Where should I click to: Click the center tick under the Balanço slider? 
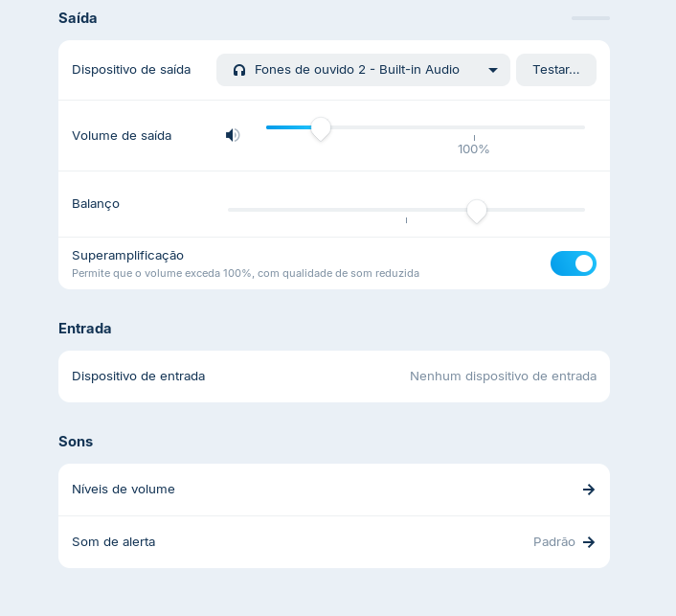406,220
